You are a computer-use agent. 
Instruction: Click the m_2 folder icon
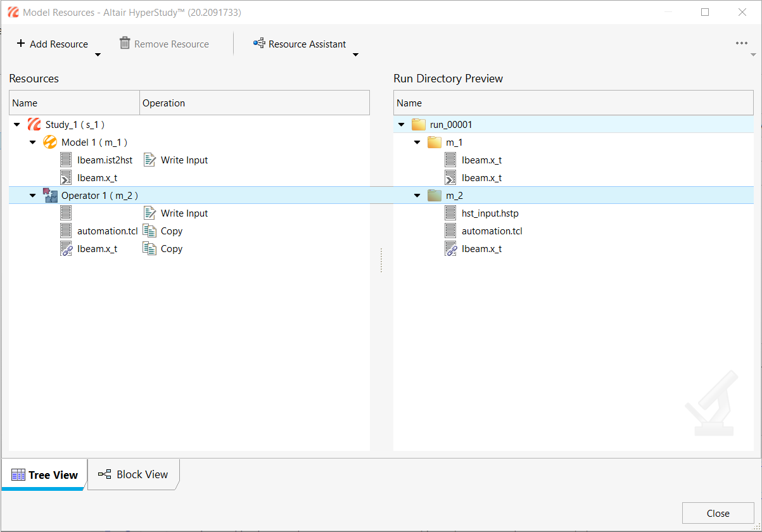coord(435,195)
